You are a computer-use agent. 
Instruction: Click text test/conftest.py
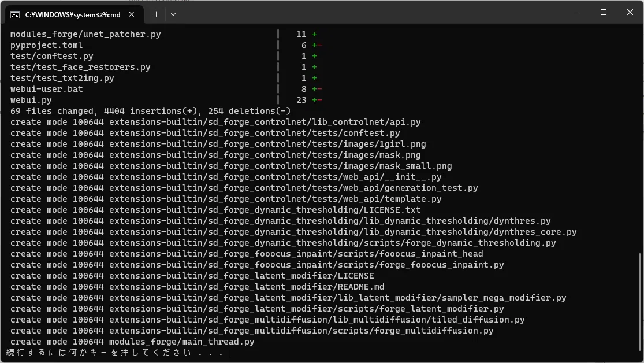[x=52, y=56]
